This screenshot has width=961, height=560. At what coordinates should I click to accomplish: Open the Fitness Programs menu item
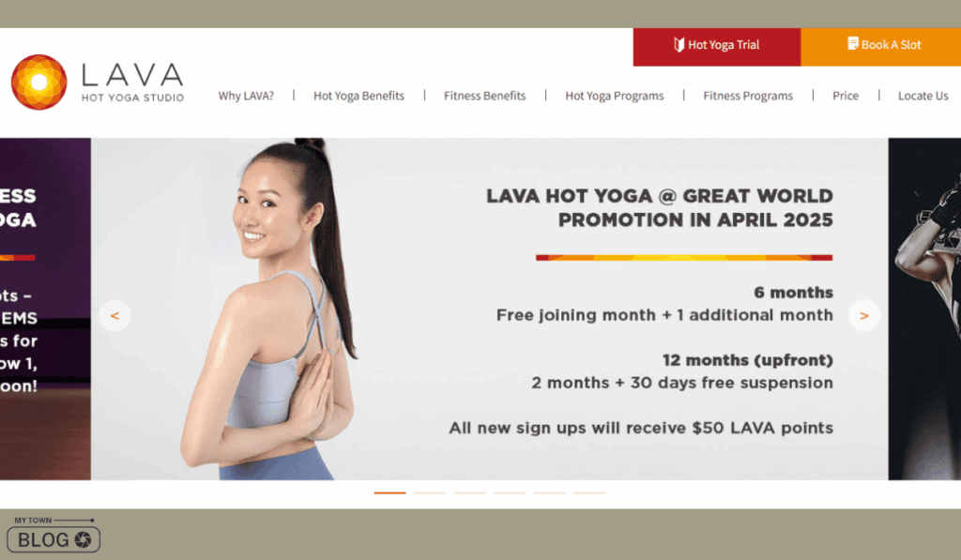click(x=748, y=96)
